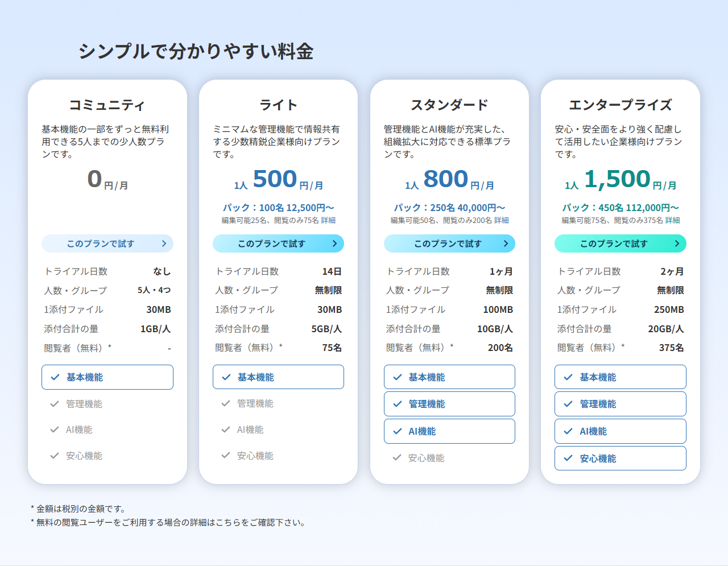Open 詳細 link under ライト pack pricing
Image resolution: width=728 pixels, height=566 pixels.
(x=328, y=220)
